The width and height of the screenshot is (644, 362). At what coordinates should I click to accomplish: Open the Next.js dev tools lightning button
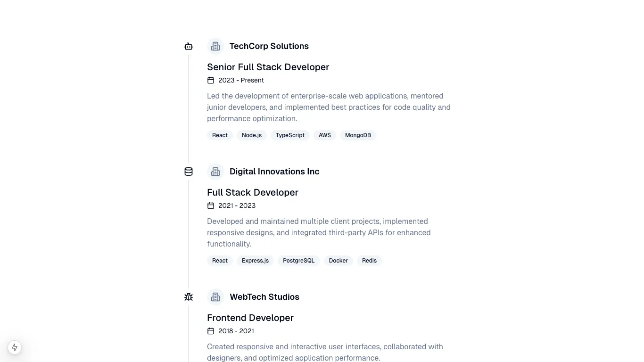[x=15, y=347]
